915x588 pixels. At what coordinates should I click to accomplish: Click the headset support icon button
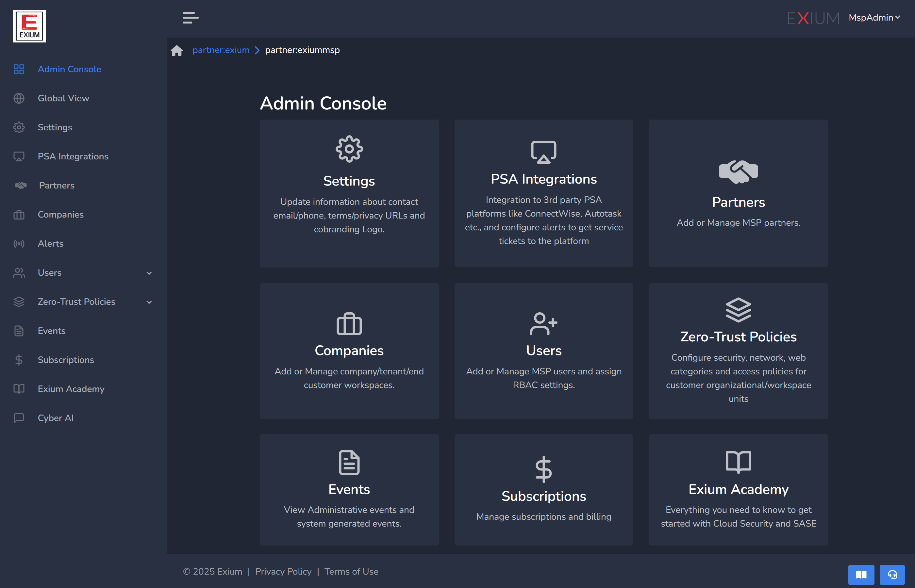click(892, 575)
